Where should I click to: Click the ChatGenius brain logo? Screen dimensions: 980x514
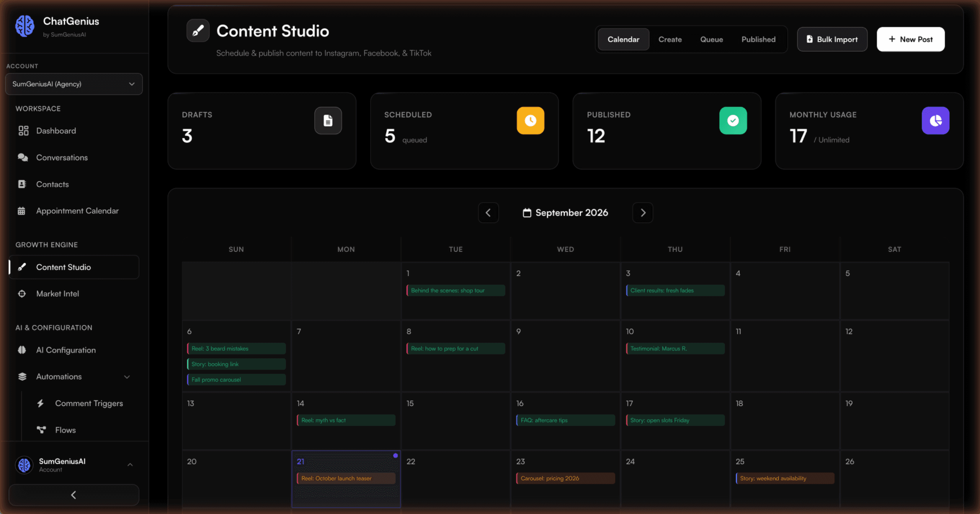click(x=24, y=26)
